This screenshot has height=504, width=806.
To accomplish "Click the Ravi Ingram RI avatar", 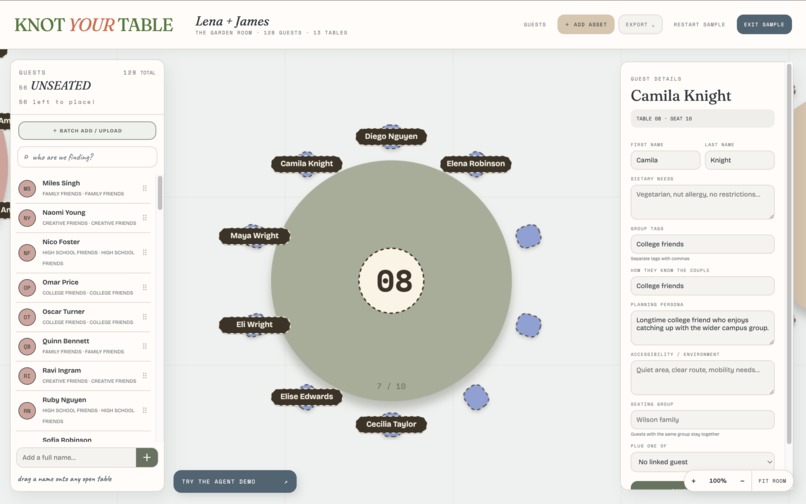I will click(27, 375).
